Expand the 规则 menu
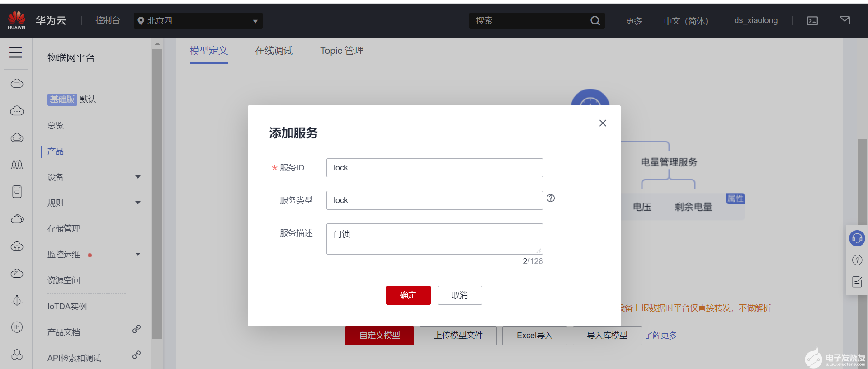 (138, 203)
